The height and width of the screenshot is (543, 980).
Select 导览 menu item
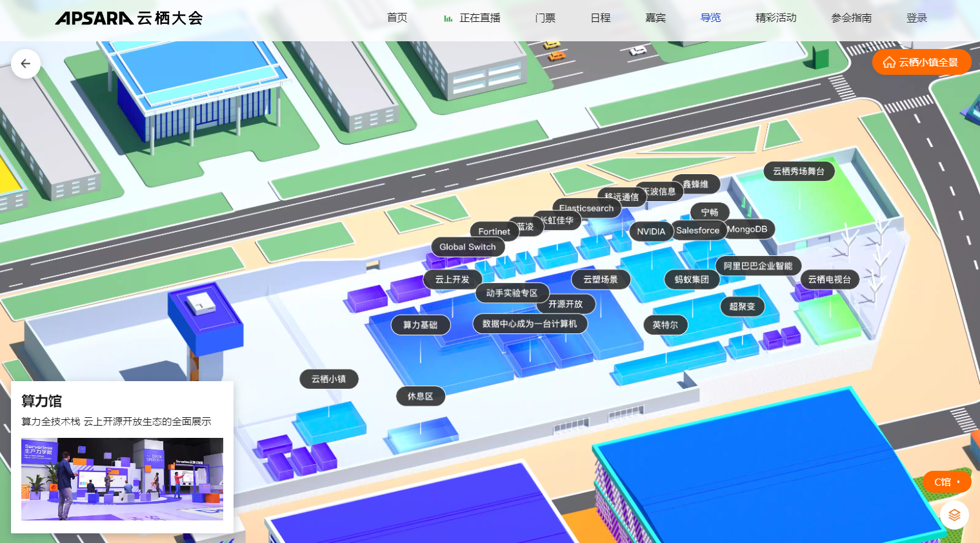pyautogui.click(x=710, y=18)
